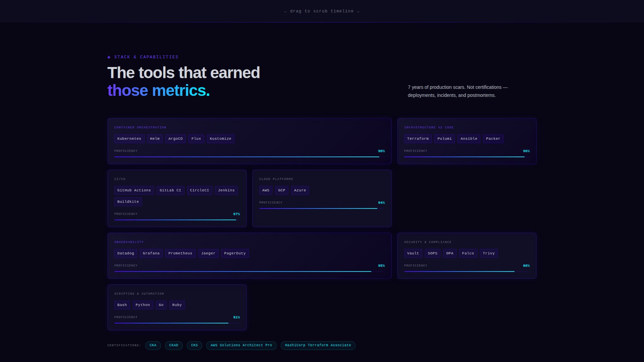Select the Jaeger tag
644x362 pixels.
[208, 253]
